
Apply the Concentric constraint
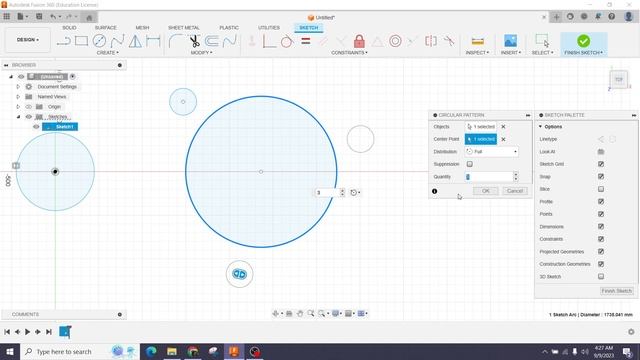(x=395, y=41)
